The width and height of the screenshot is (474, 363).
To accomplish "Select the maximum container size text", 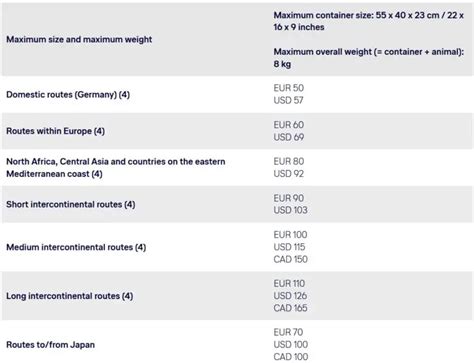I will tap(369, 21).
